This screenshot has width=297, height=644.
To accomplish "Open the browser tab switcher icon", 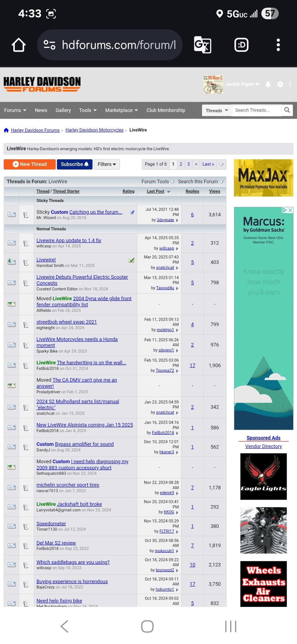I will coord(241,45).
